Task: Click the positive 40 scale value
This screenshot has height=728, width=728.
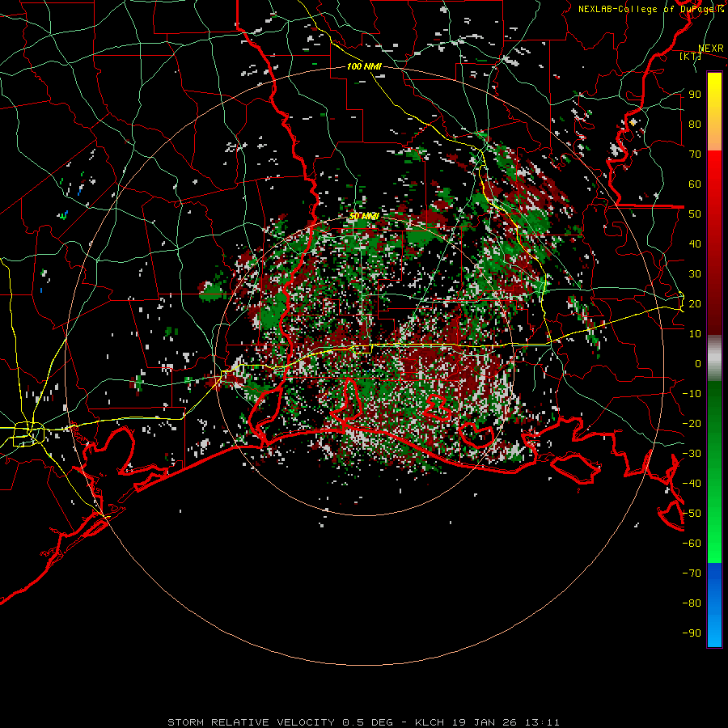Action: (x=695, y=244)
